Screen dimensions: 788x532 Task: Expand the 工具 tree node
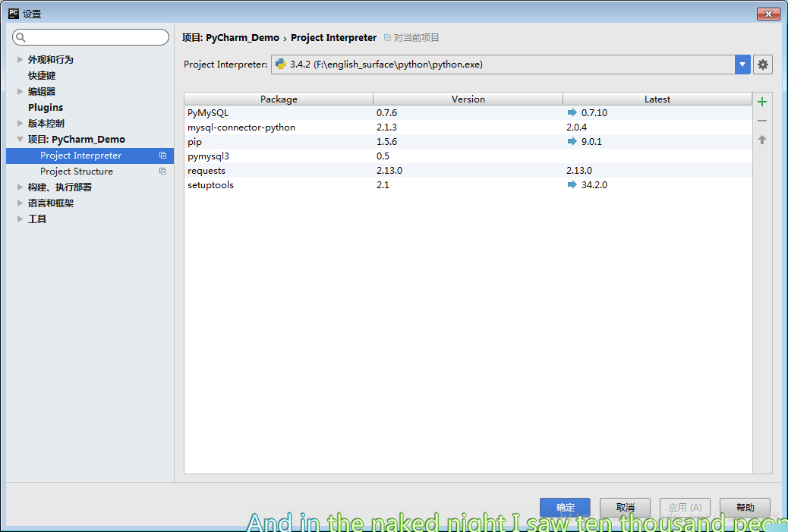pos(20,219)
